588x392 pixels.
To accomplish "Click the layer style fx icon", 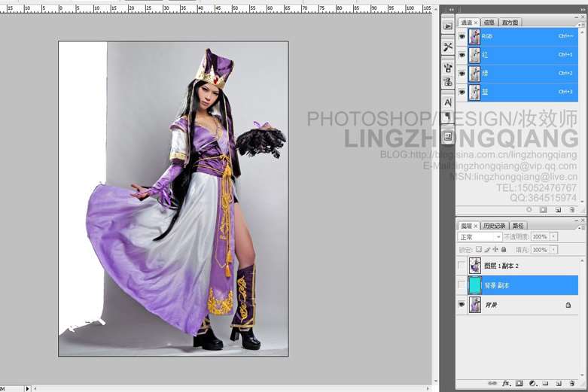I will pos(507,384).
